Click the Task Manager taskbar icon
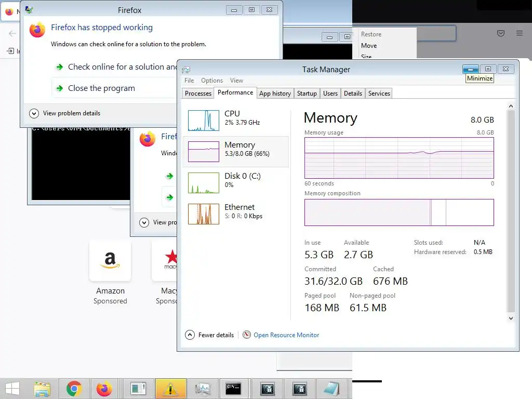This screenshot has height=399, width=532. pyautogui.click(x=203, y=389)
